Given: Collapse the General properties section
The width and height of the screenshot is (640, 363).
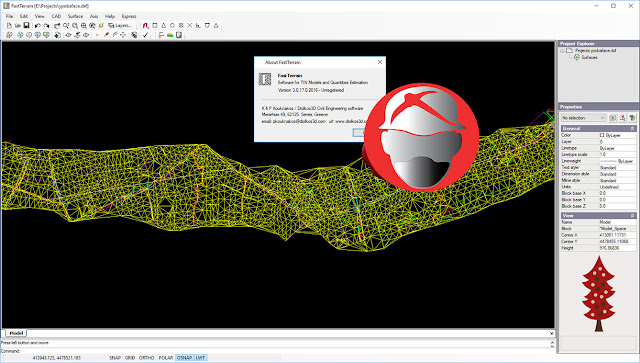Looking at the screenshot, I should click(632, 128).
